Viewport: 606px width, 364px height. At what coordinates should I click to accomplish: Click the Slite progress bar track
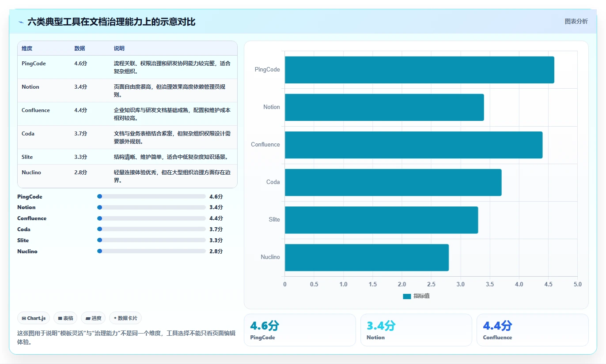(151, 240)
